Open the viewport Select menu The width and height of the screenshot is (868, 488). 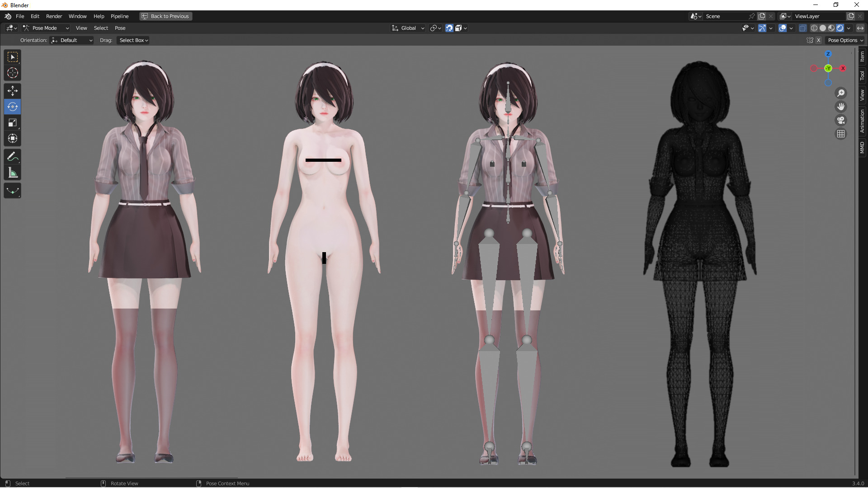pos(101,28)
